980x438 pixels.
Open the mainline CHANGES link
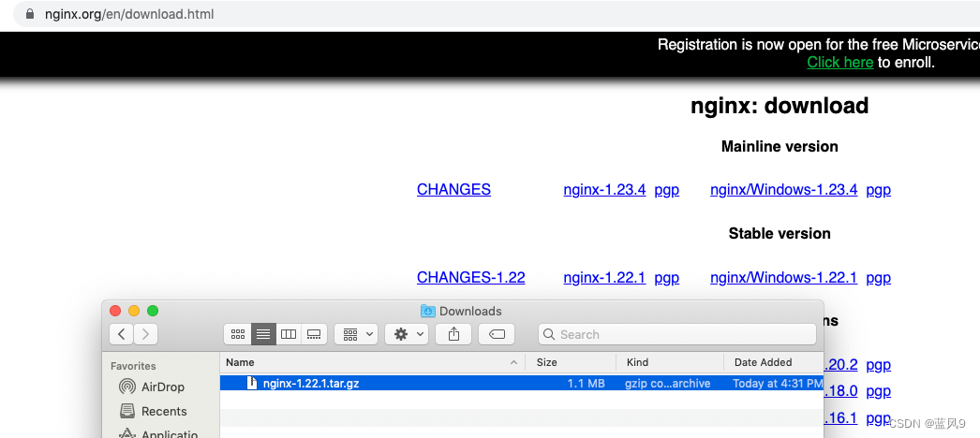point(453,190)
